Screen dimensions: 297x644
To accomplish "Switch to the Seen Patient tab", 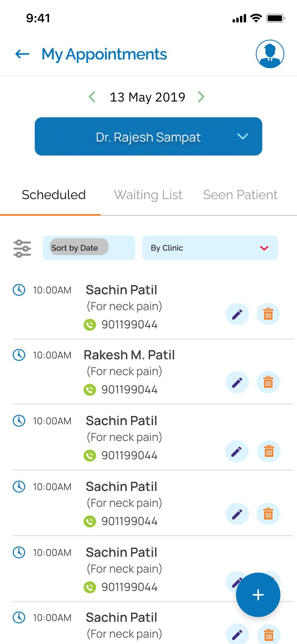I will (x=240, y=195).
